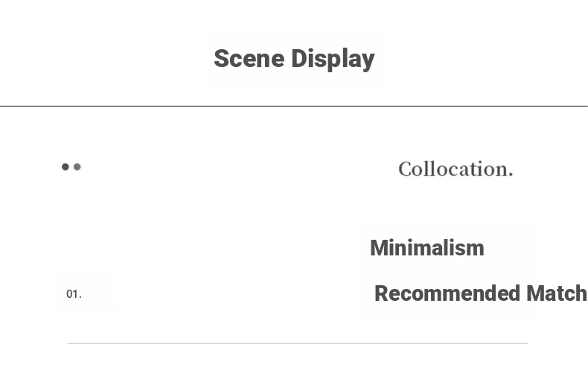This screenshot has width=588, height=382.
Task: Click the word Scene in heading
Action: (x=249, y=59)
